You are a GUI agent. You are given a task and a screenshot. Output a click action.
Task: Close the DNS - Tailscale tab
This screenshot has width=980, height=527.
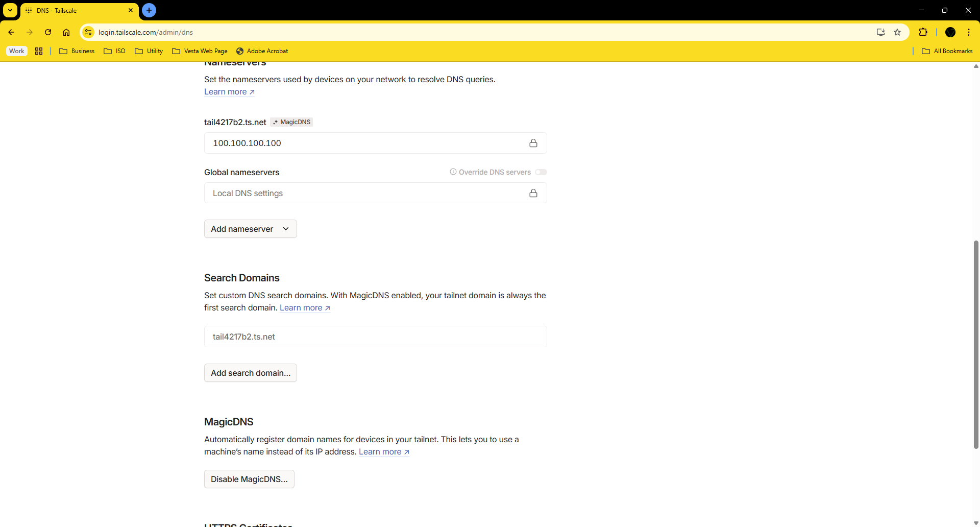(131, 10)
